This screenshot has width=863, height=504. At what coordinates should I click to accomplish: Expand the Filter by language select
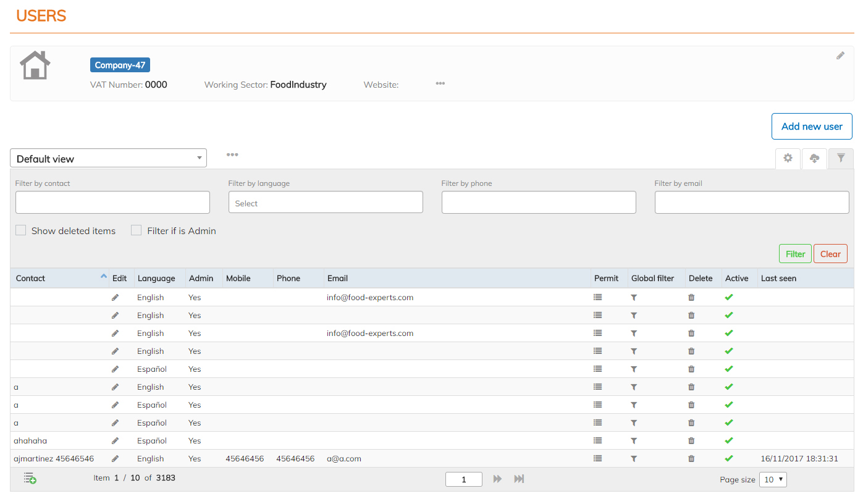[x=326, y=203]
